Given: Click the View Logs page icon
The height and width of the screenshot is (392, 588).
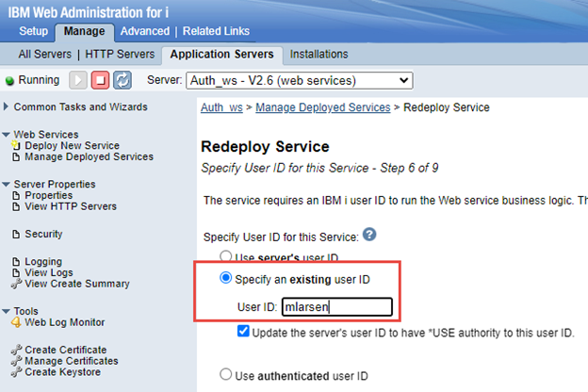Looking at the screenshot, I should tap(16, 272).
